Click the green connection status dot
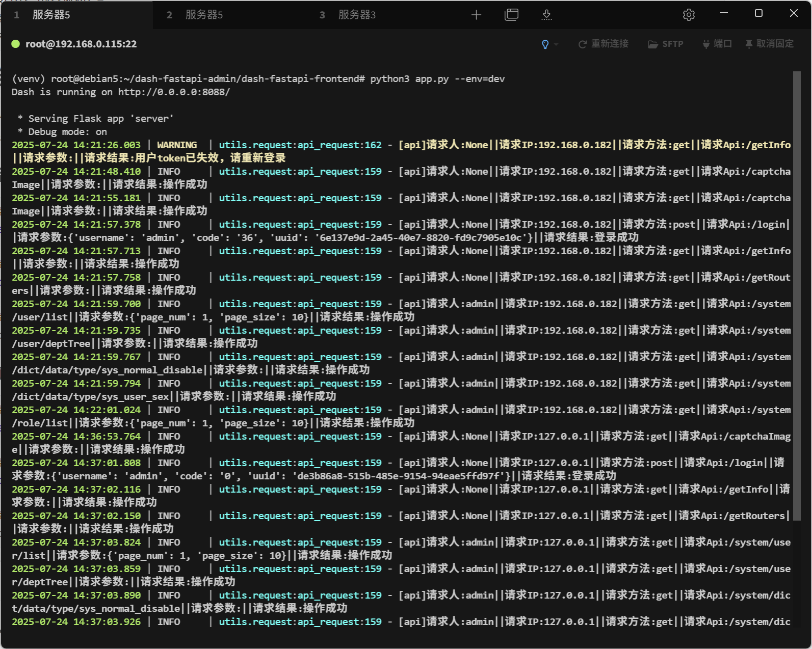This screenshot has height=649, width=812. pos(16,44)
